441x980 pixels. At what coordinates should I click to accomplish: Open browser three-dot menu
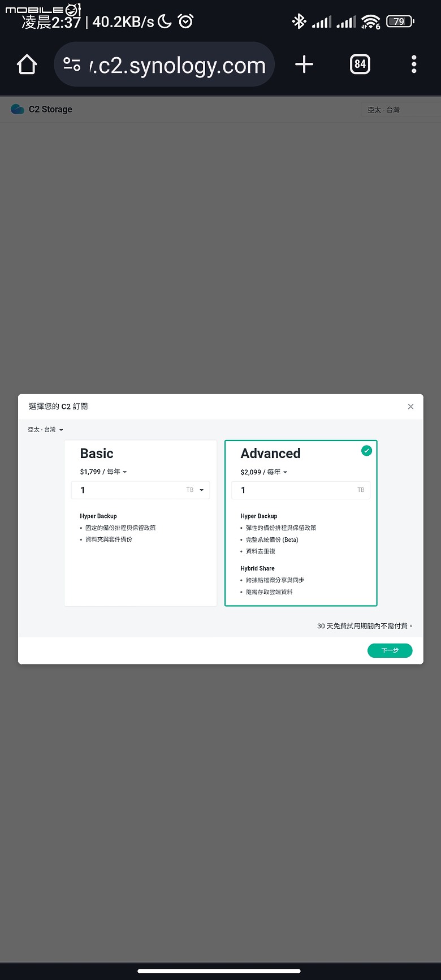pos(414,64)
